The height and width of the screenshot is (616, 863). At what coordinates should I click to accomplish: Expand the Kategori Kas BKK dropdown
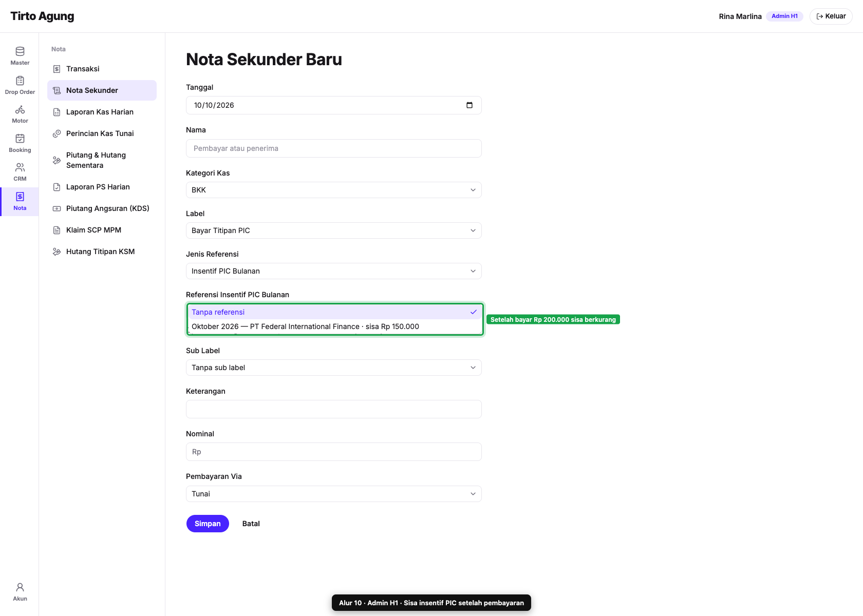[x=333, y=190]
